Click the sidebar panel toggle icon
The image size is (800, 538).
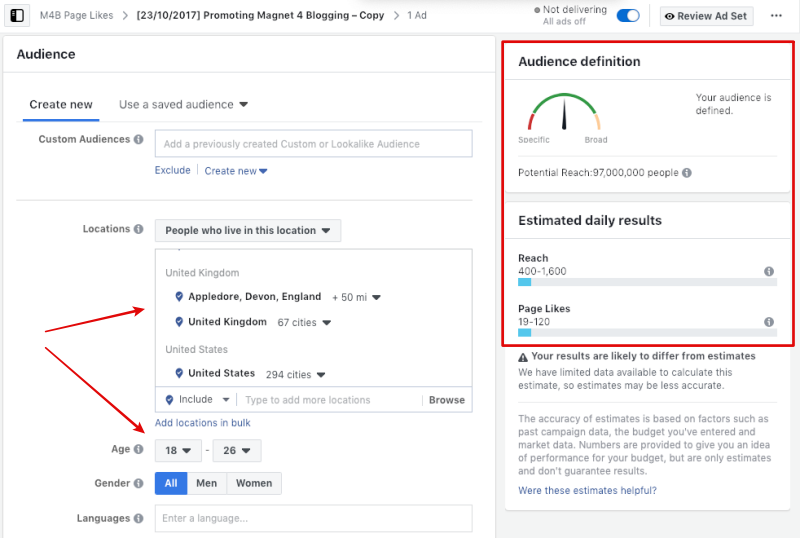17,16
